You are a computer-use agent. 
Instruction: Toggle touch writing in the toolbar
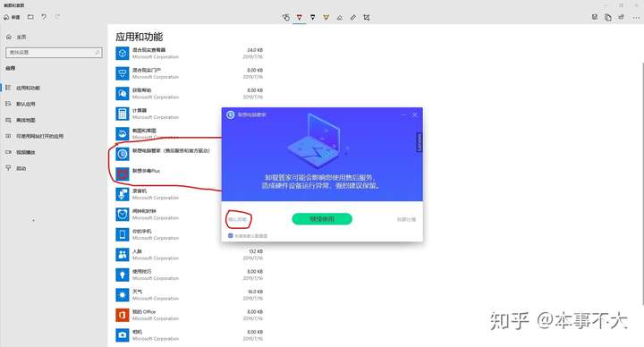point(286,17)
